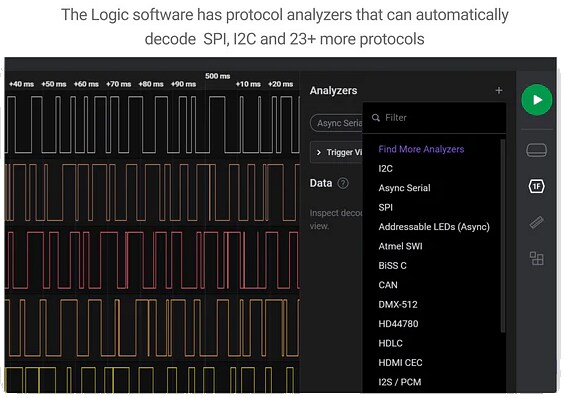Viewport: 564px width, 398px height.
Task: Open the extensions blocks icon
Action: 536,258
